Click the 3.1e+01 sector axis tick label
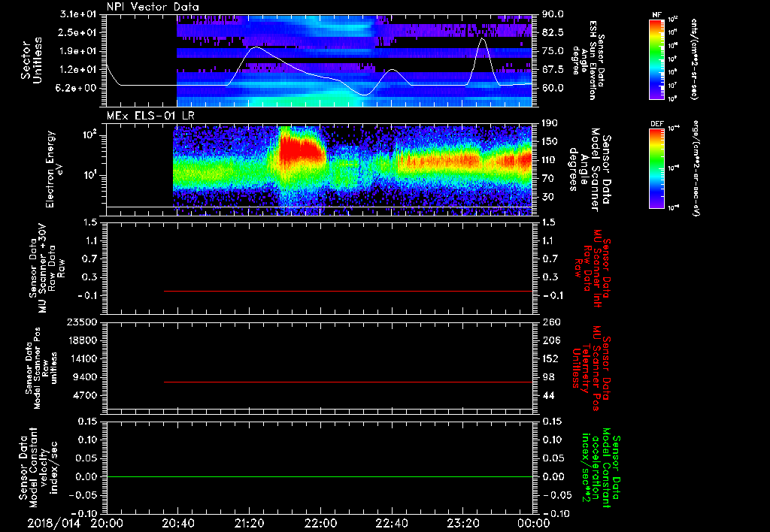This screenshot has height=532, width=770. tap(77, 14)
